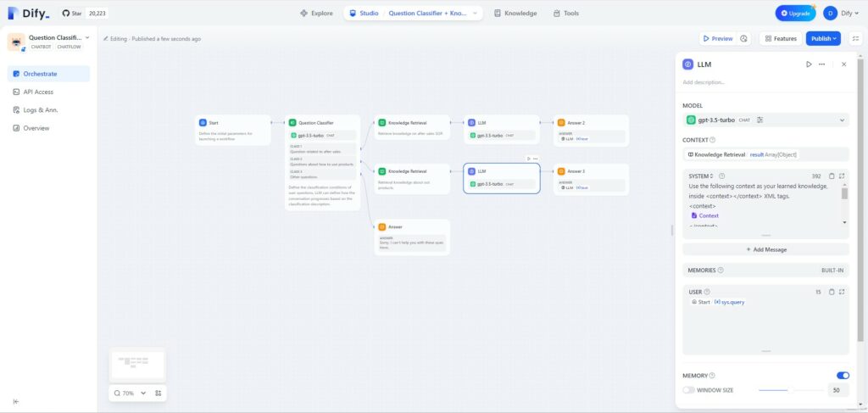Expand the USER prompt editor fullscreen
868x413 pixels.
tap(842, 292)
